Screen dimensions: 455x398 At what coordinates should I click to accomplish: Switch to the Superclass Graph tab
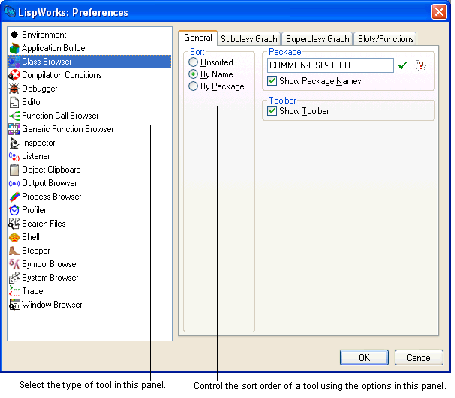[x=318, y=39]
